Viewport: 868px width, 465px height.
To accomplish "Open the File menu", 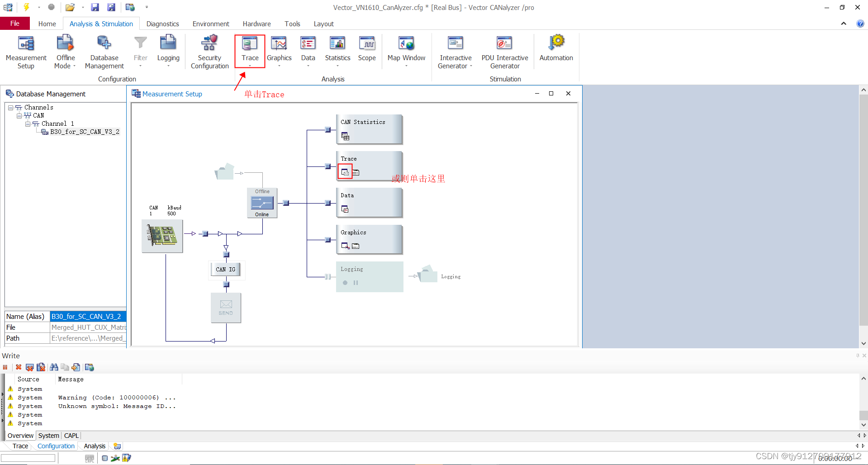I will [x=15, y=24].
